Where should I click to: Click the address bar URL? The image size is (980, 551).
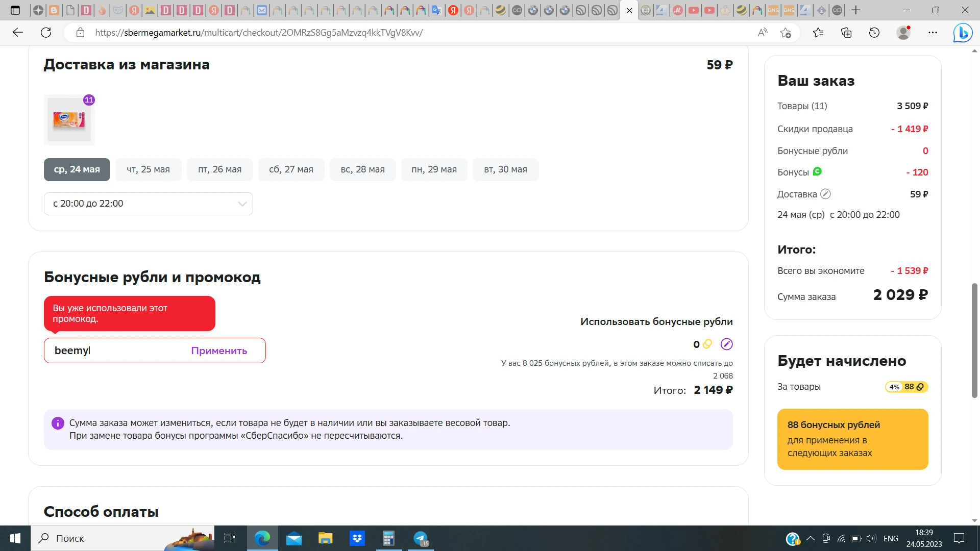[x=259, y=33]
